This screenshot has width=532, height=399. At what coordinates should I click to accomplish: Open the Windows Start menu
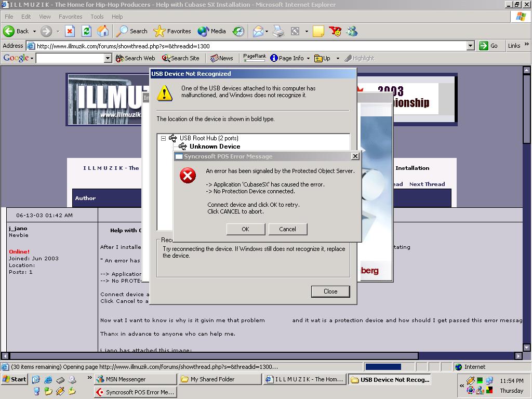click(x=15, y=379)
